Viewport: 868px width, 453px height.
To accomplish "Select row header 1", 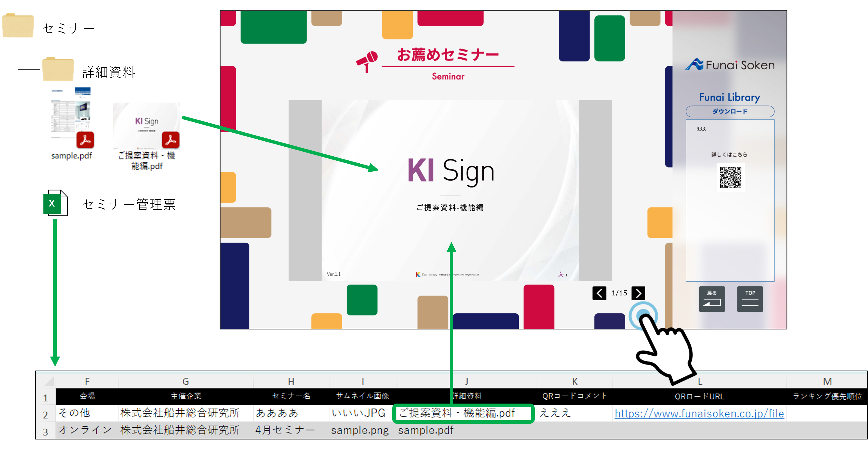I will (46, 397).
